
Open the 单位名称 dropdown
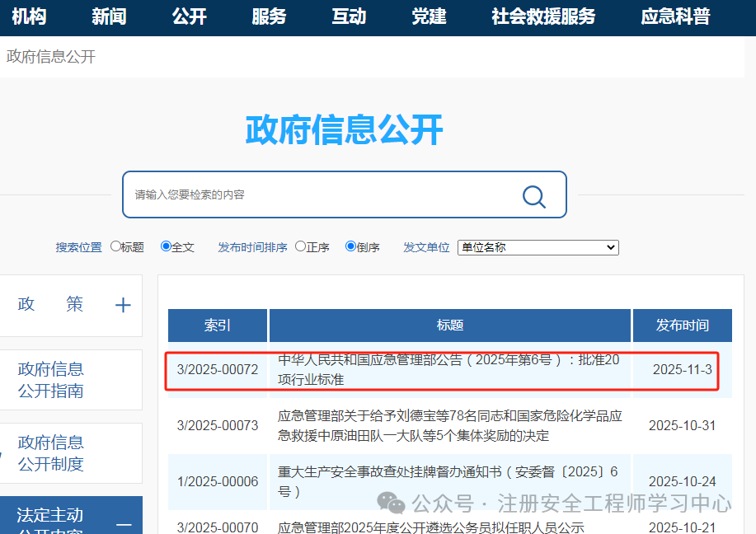pos(538,247)
